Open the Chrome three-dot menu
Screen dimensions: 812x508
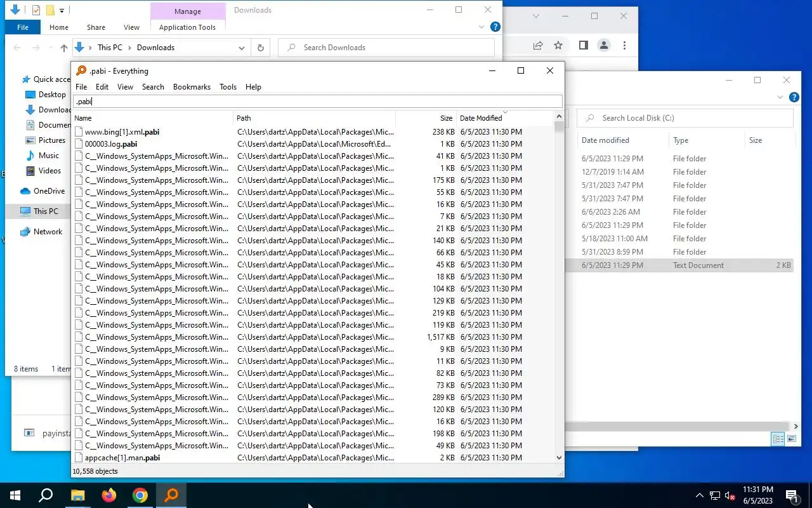coord(624,45)
